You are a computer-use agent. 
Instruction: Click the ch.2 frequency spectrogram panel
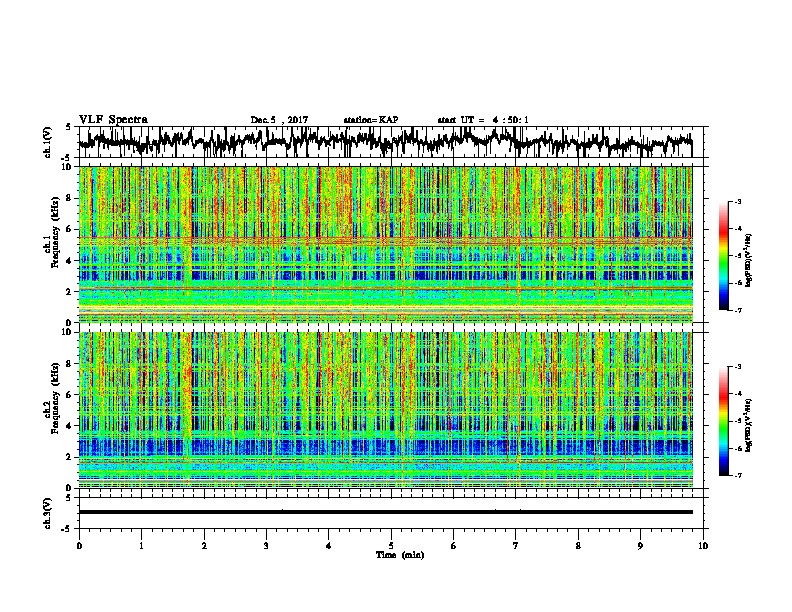point(386,410)
